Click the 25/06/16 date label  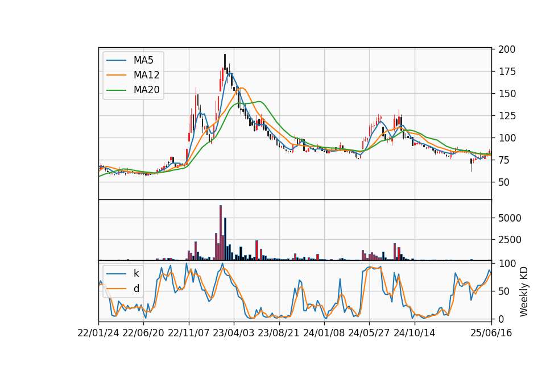coord(491,333)
